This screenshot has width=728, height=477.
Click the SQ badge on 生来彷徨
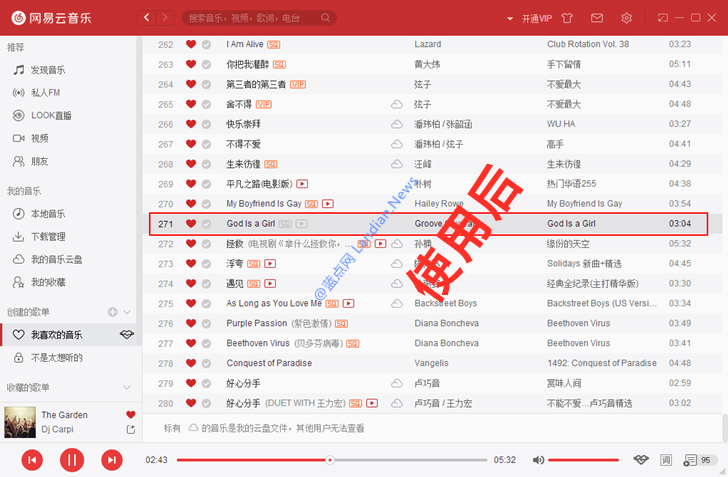pyautogui.click(x=271, y=164)
